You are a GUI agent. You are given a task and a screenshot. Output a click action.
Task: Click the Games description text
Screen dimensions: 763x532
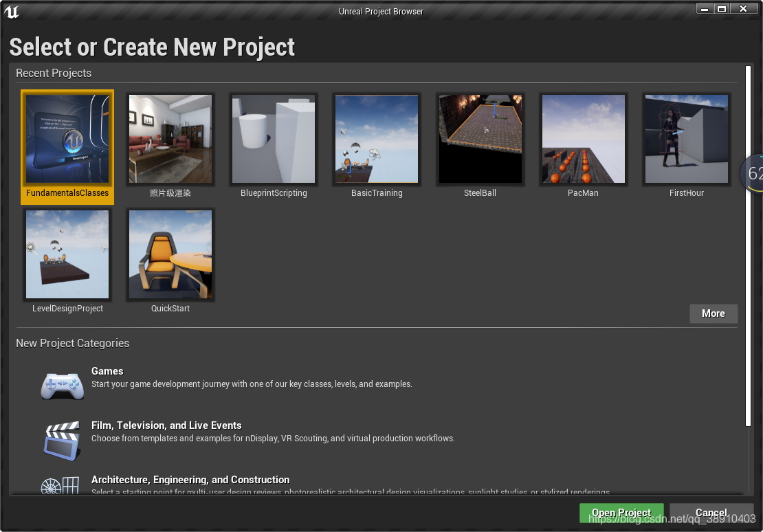click(x=252, y=384)
